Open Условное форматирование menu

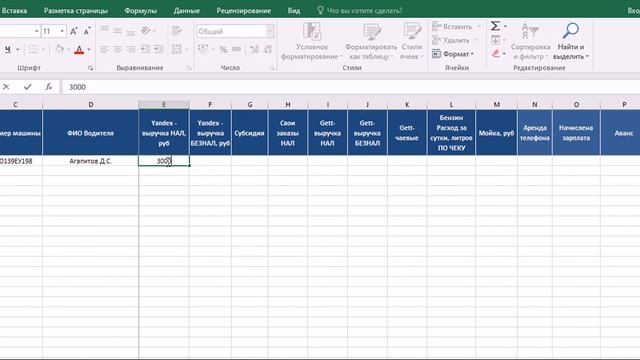click(311, 41)
